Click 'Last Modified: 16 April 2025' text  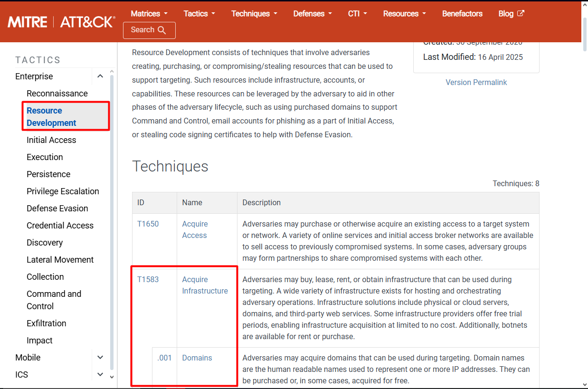point(473,57)
